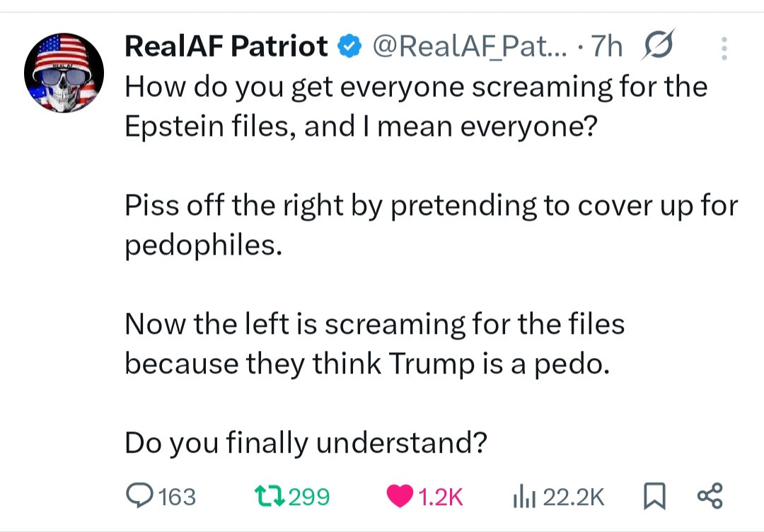
Task: Click the 1.2K likes count
Action: [440, 497]
